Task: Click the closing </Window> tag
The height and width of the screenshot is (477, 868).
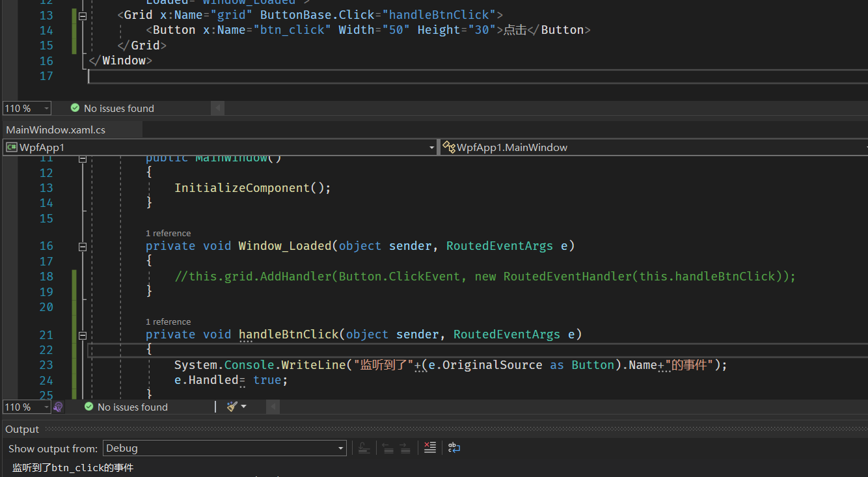Action: tap(120, 61)
